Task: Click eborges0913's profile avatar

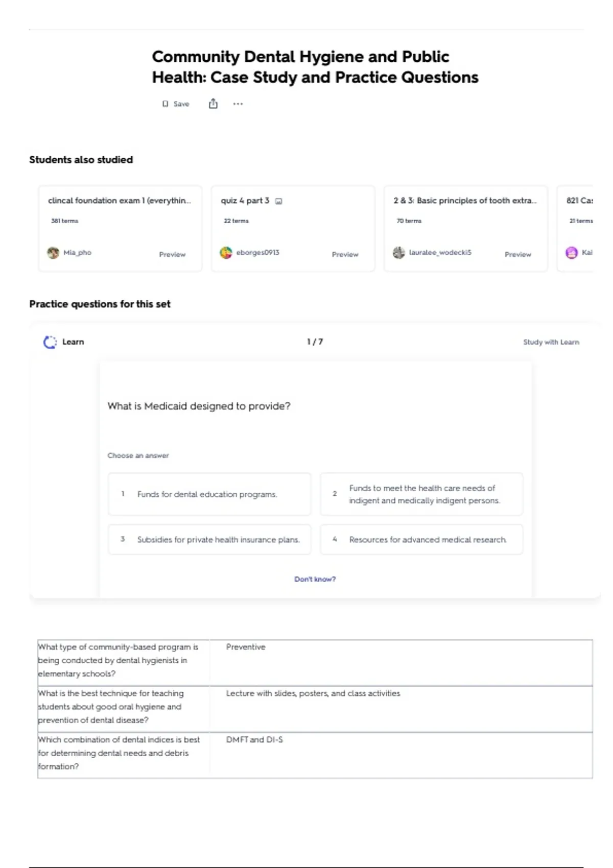Action: [x=226, y=253]
